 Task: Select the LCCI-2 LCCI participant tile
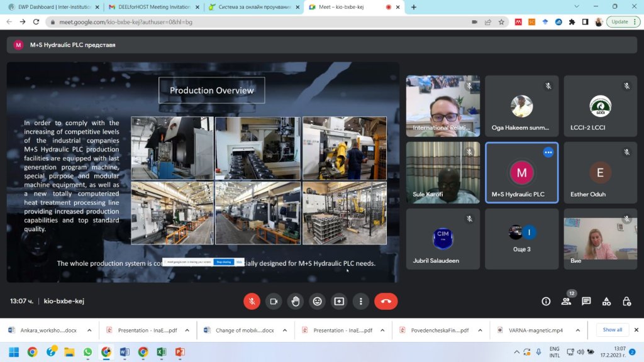[600, 106]
